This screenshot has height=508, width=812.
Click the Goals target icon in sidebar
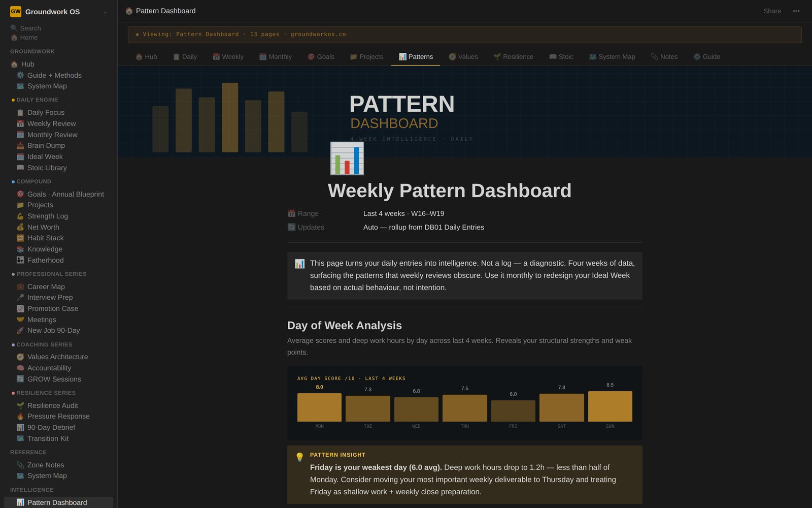click(x=20, y=194)
